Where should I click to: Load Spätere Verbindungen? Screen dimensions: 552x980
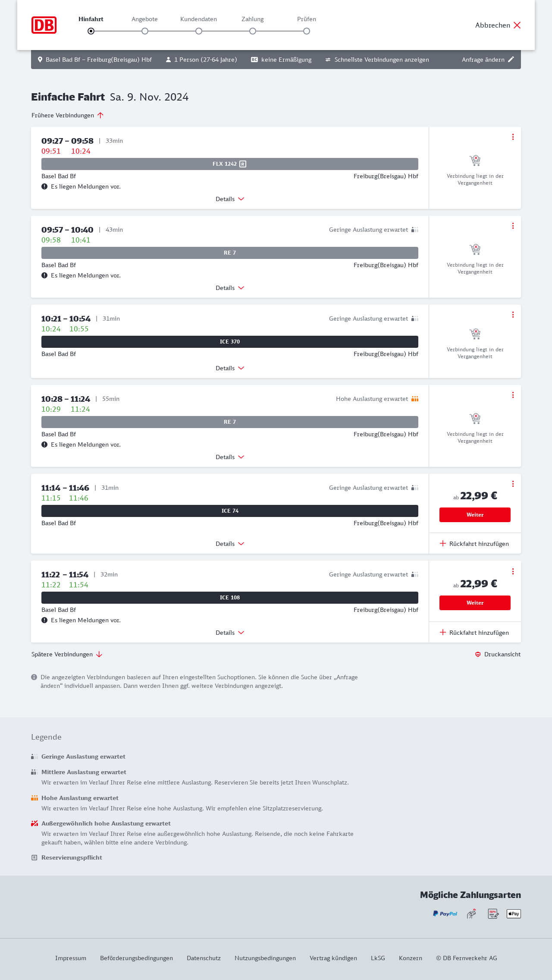tap(67, 654)
